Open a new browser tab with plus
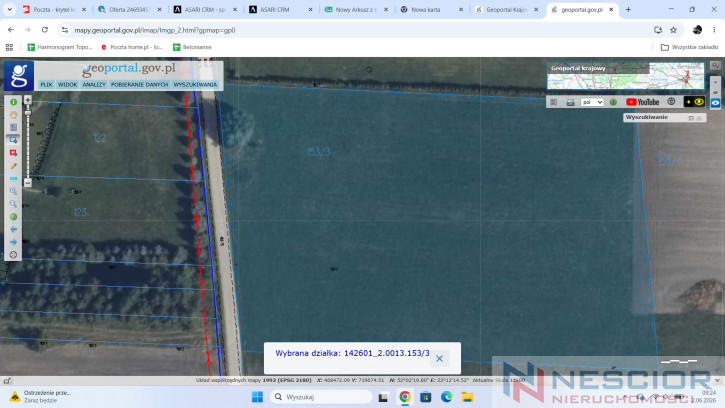The width and height of the screenshot is (725, 408). click(x=628, y=9)
